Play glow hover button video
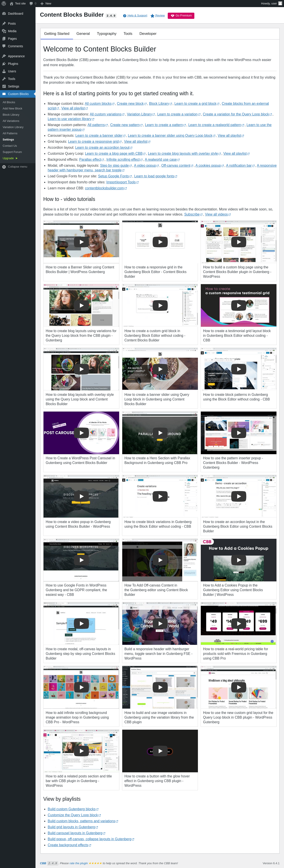 tap(160, 751)
